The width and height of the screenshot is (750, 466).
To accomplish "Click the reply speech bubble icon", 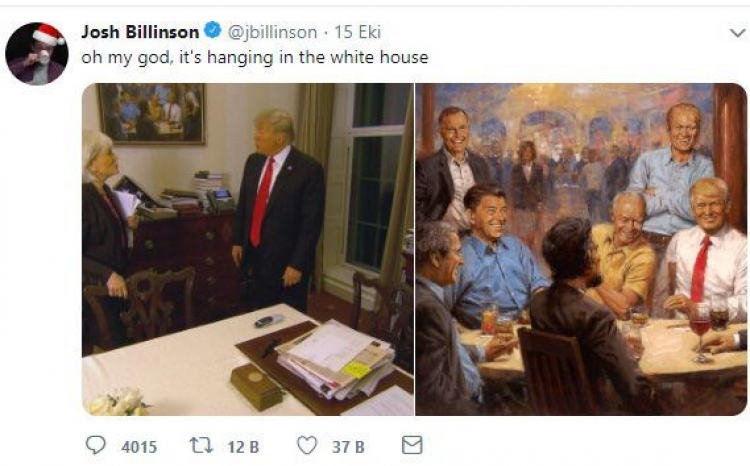I will (x=95, y=445).
